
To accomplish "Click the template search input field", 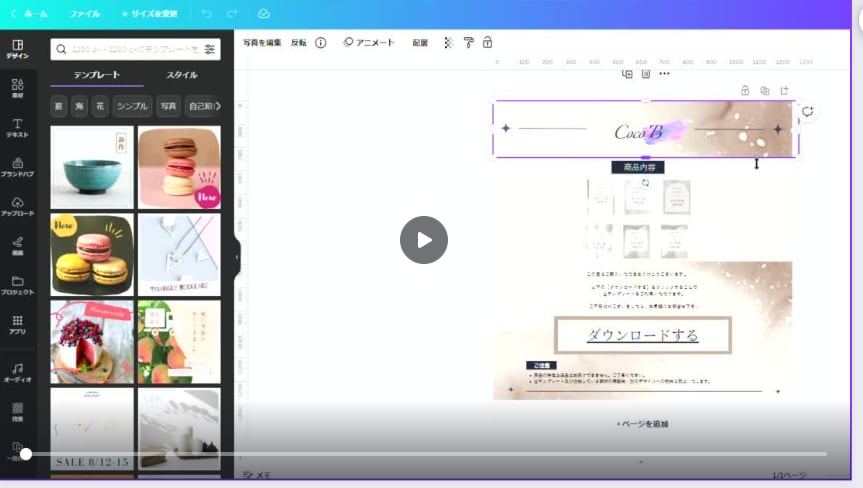I will [x=135, y=49].
